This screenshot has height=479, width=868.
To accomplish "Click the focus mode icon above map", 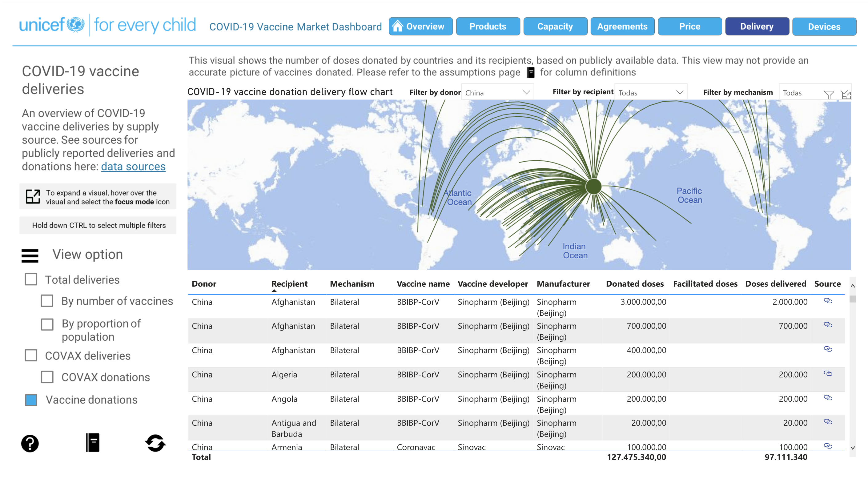I will (846, 95).
